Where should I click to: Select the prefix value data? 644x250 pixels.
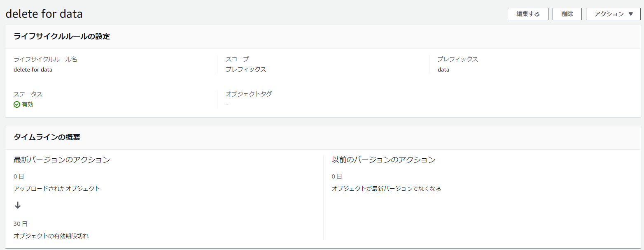pos(443,69)
